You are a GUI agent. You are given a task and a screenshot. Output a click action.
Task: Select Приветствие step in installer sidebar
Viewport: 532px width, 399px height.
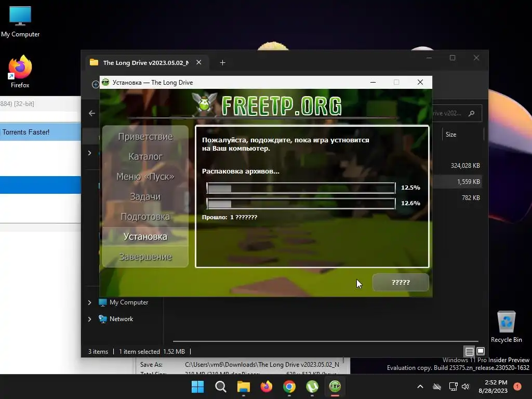145,137
